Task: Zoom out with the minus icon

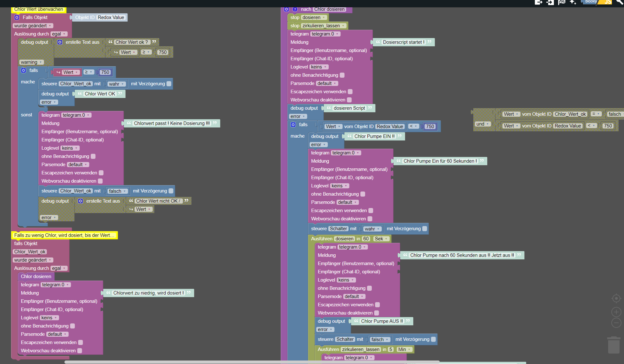Action: pyautogui.click(x=616, y=323)
